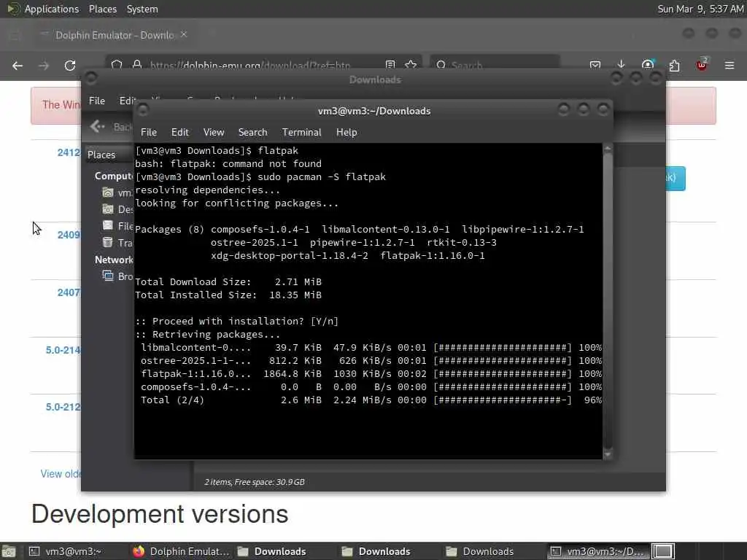This screenshot has width=747, height=560.
Task: Click the Back arrow in Downloads file manager
Action: point(98,126)
